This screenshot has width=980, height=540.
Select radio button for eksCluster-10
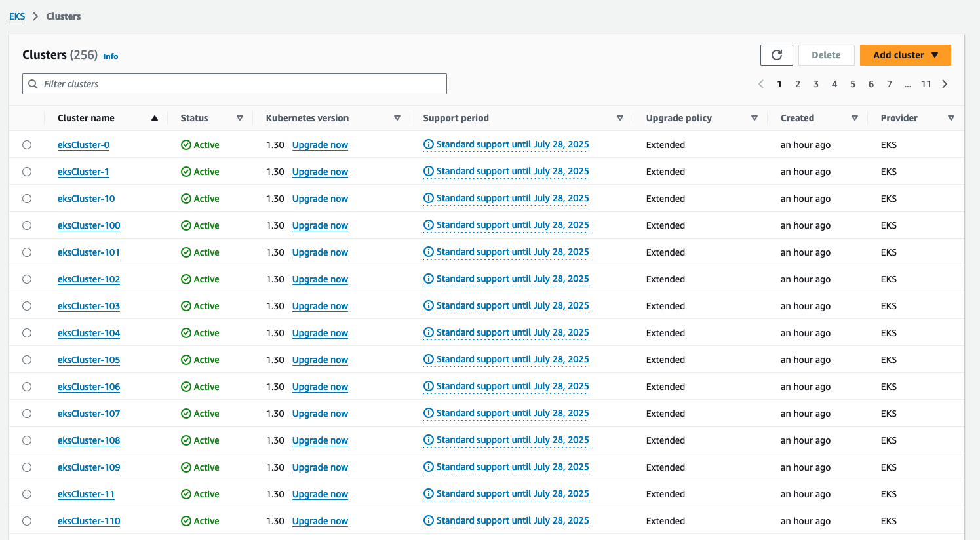[x=27, y=199]
